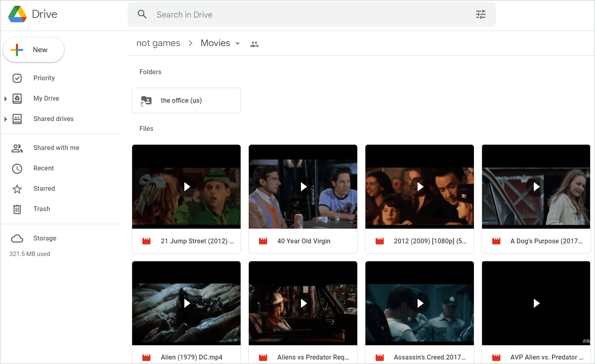Click the New button
Viewport: 595px width, 364px height.
click(x=33, y=50)
